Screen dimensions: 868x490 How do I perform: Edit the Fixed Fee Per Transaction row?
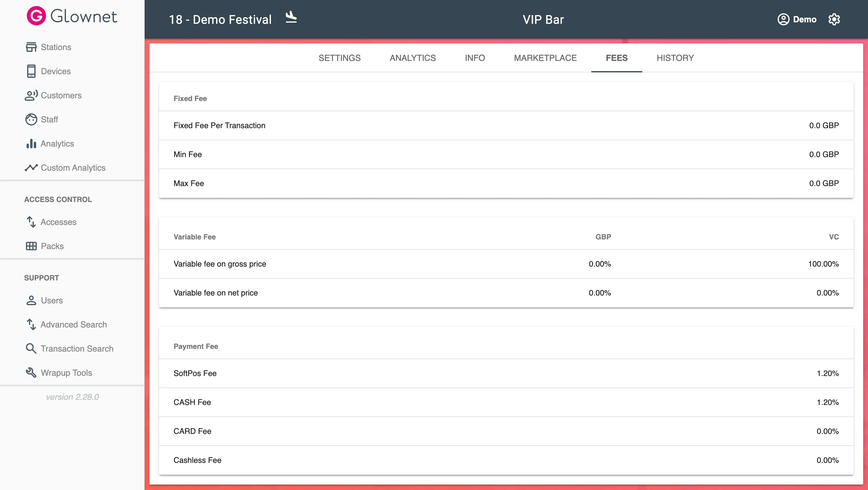point(505,125)
